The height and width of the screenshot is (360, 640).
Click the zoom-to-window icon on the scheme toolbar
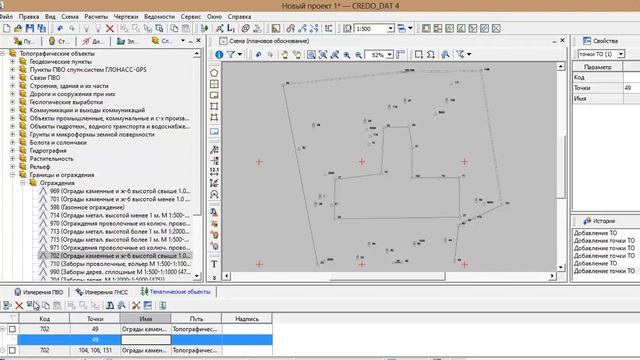click(311, 54)
